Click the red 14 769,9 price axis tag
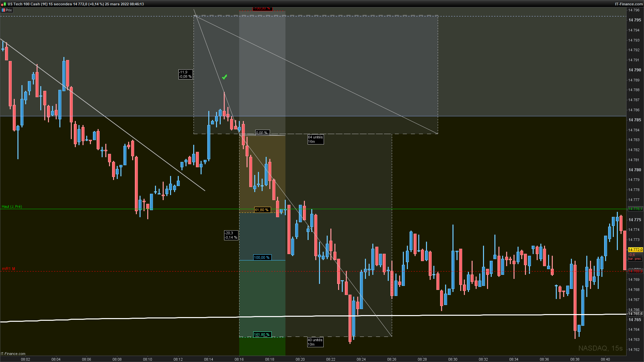Image resolution: width=644 pixels, height=362 pixels. [635, 271]
